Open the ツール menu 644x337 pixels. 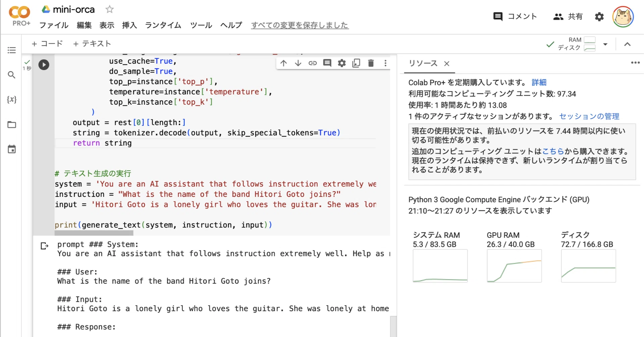click(201, 25)
